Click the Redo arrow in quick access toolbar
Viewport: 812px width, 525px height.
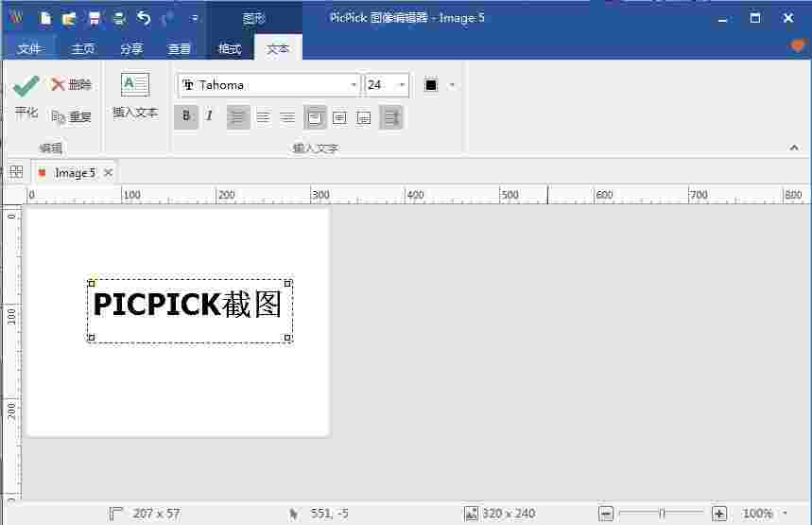tap(168, 19)
